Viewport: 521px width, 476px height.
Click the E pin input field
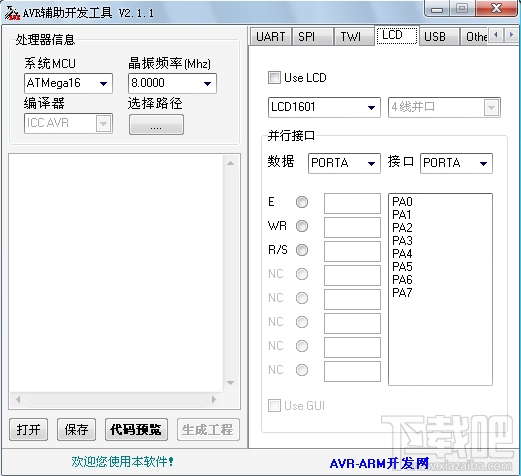(352, 203)
